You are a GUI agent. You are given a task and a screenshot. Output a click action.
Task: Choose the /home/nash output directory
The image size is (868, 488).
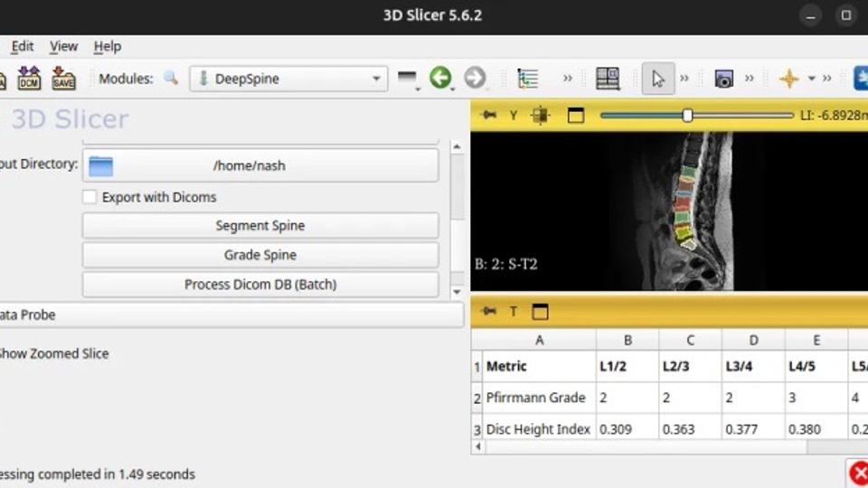[260, 164]
